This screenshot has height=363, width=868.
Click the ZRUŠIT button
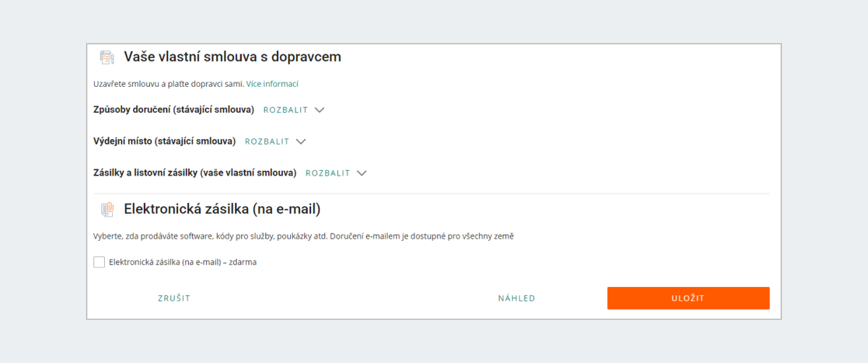coord(174,298)
